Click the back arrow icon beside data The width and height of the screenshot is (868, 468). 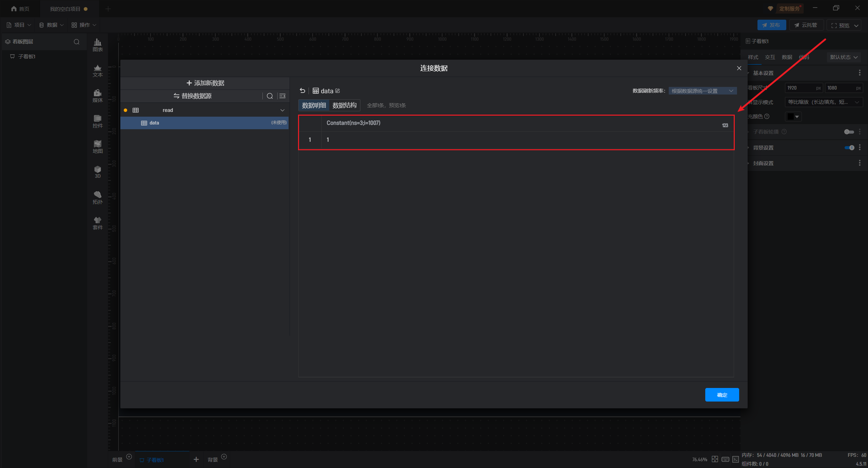tap(302, 91)
